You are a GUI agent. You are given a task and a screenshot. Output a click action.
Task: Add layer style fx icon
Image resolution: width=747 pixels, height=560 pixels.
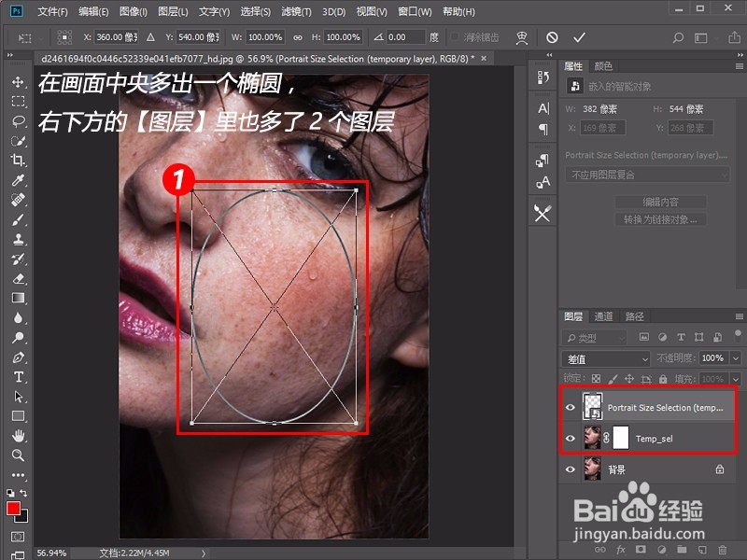coord(621,550)
